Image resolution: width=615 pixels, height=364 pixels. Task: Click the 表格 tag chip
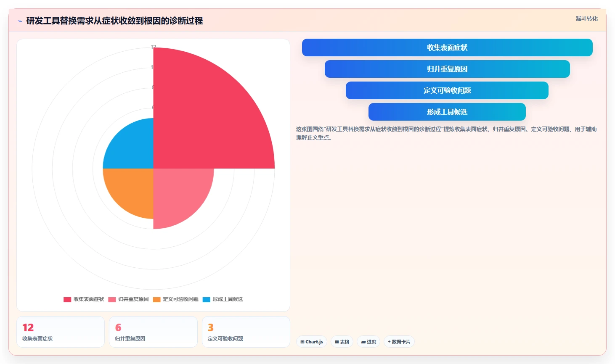click(x=342, y=342)
